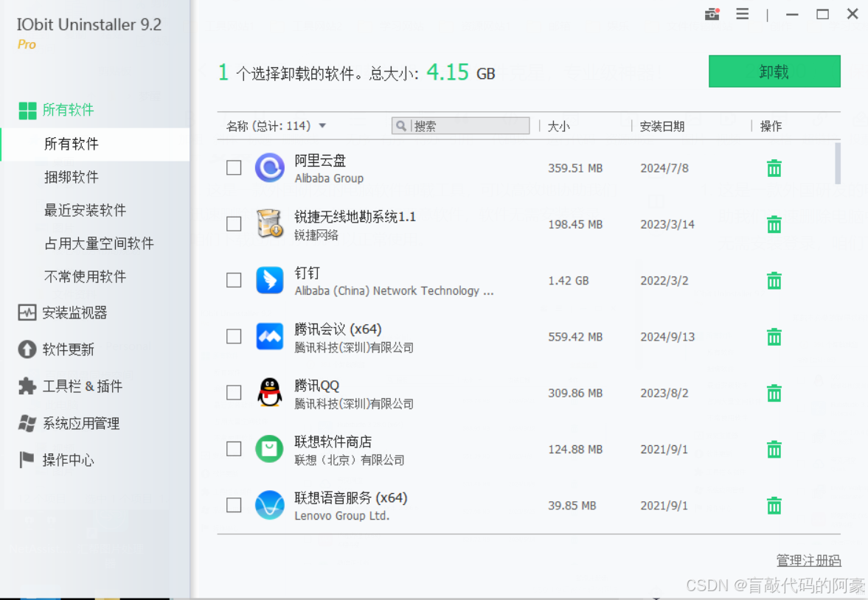
Task: Click the install date 2024/9/13
Action: point(667,337)
